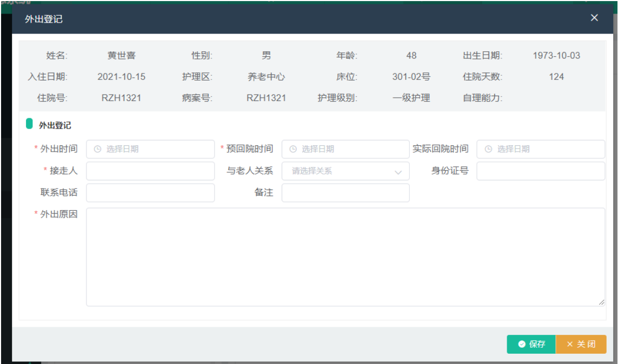Click the × icon on orange 关闭 button
618x364 pixels.
point(569,345)
